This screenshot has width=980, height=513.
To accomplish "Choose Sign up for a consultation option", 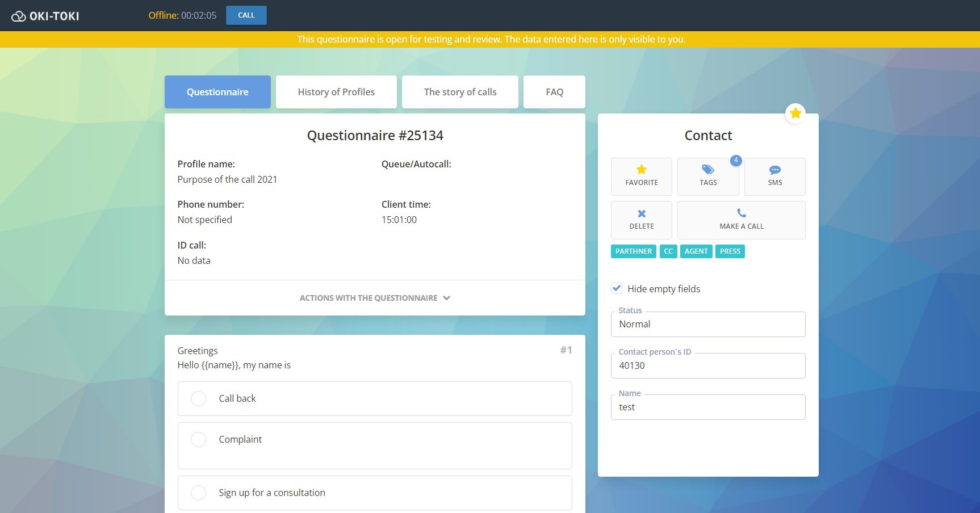I will (x=198, y=493).
